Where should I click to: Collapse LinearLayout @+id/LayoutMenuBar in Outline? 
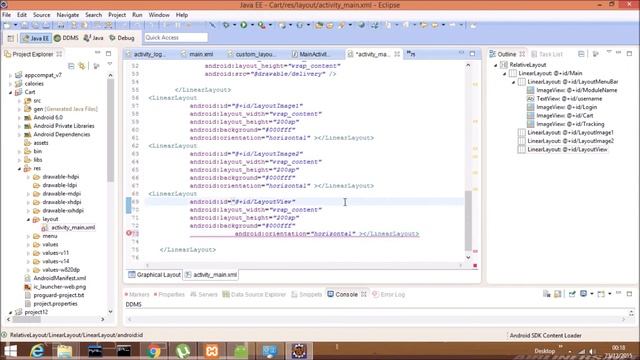coord(514,82)
